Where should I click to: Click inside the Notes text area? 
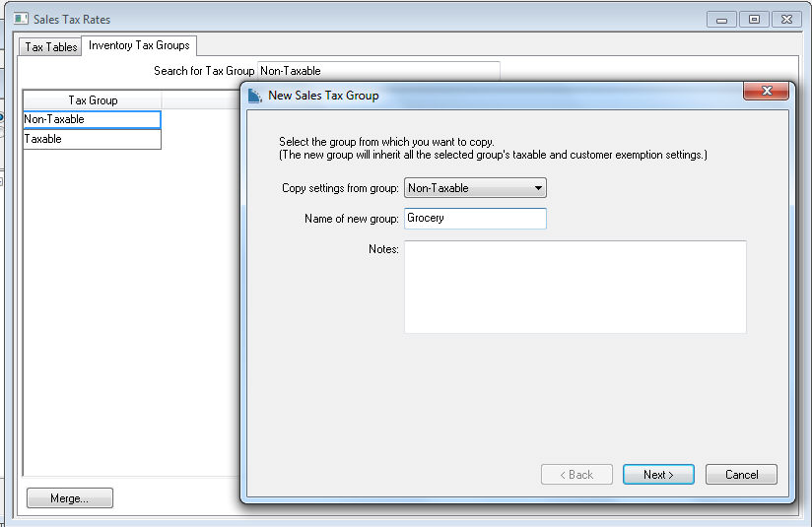575,287
